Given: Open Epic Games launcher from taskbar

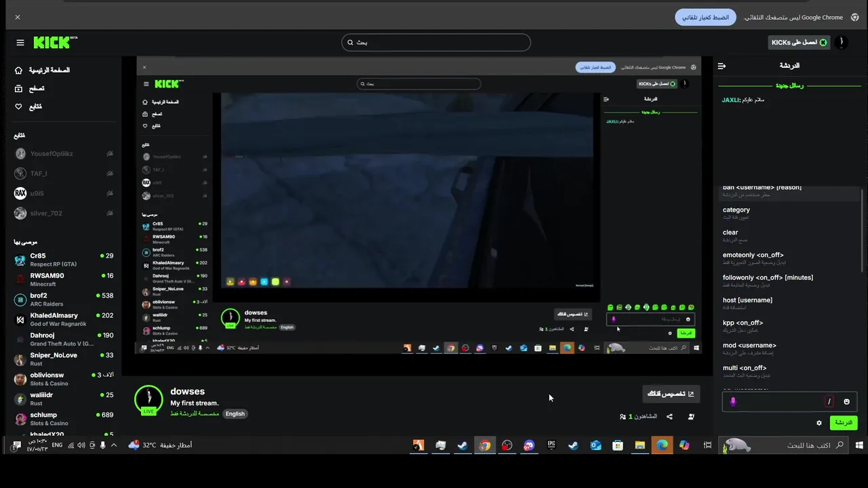Looking at the screenshot, I should pos(551,445).
